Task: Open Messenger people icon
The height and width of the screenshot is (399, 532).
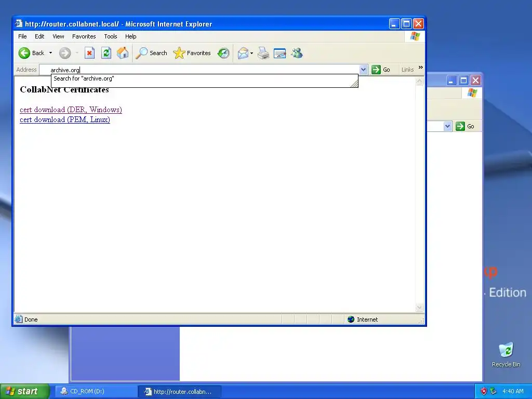Action: [x=297, y=53]
